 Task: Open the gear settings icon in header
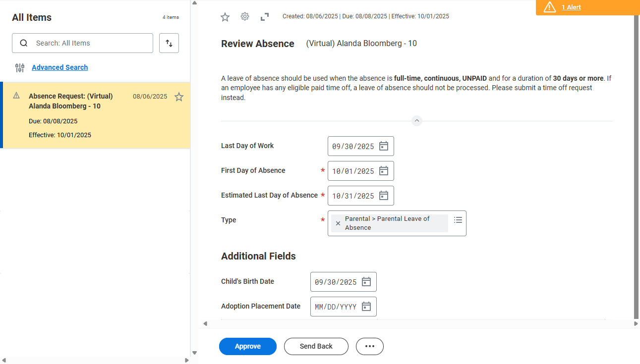tap(245, 17)
